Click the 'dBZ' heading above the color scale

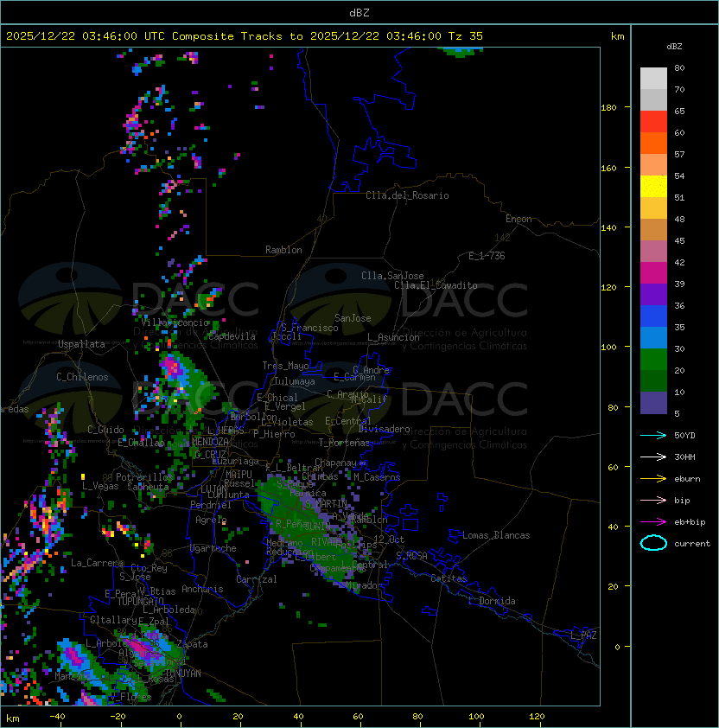(x=674, y=47)
